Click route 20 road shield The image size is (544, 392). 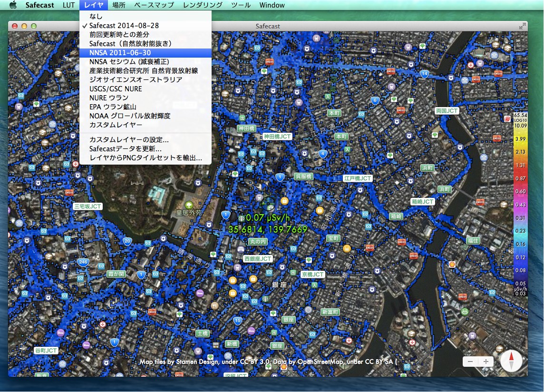coord(127,241)
